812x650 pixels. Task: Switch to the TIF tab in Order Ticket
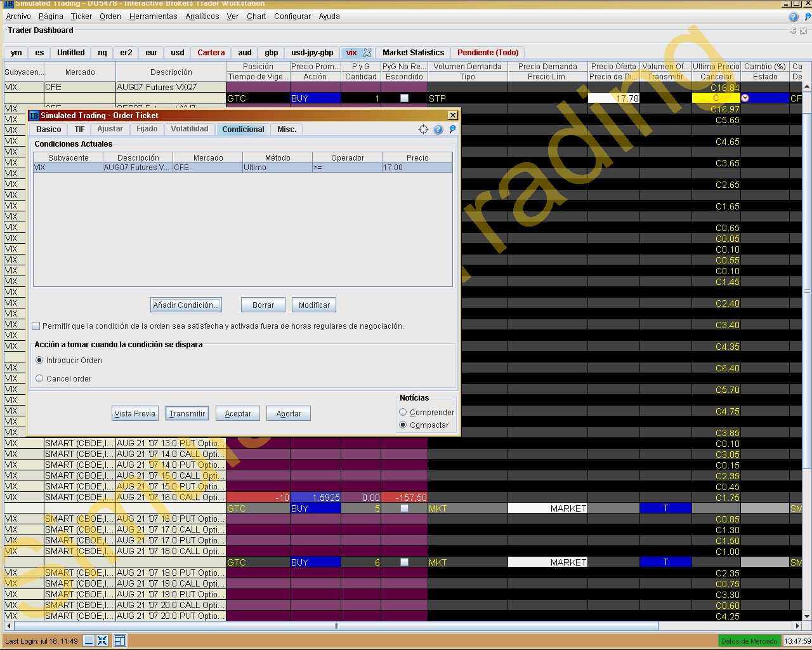click(79, 129)
